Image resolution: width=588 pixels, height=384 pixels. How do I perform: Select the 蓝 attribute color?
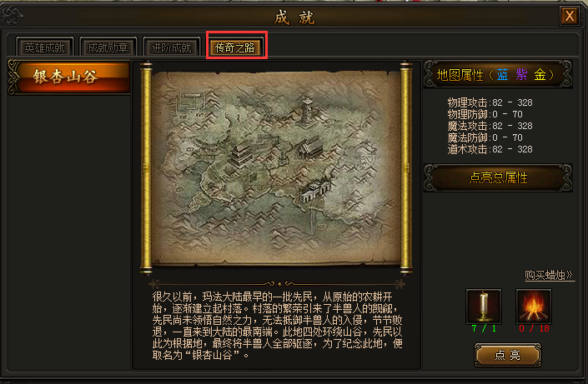coord(502,75)
